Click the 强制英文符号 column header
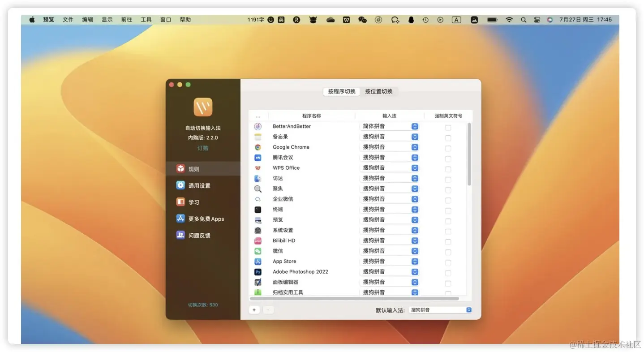 (448, 116)
